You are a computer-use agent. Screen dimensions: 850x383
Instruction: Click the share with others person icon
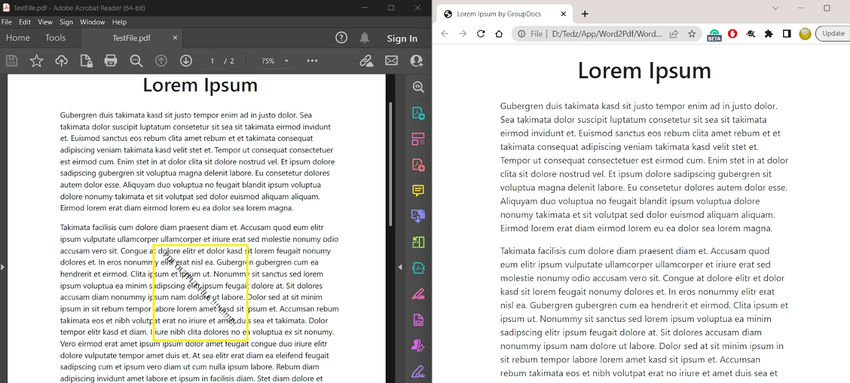pyautogui.click(x=416, y=61)
